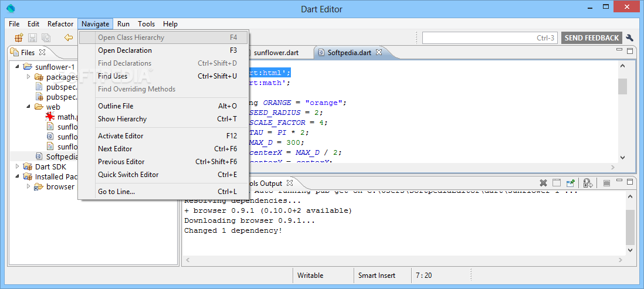Image resolution: width=644 pixels, height=289 pixels.
Task: Expand the Dart SDK node
Action: tap(17, 166)
